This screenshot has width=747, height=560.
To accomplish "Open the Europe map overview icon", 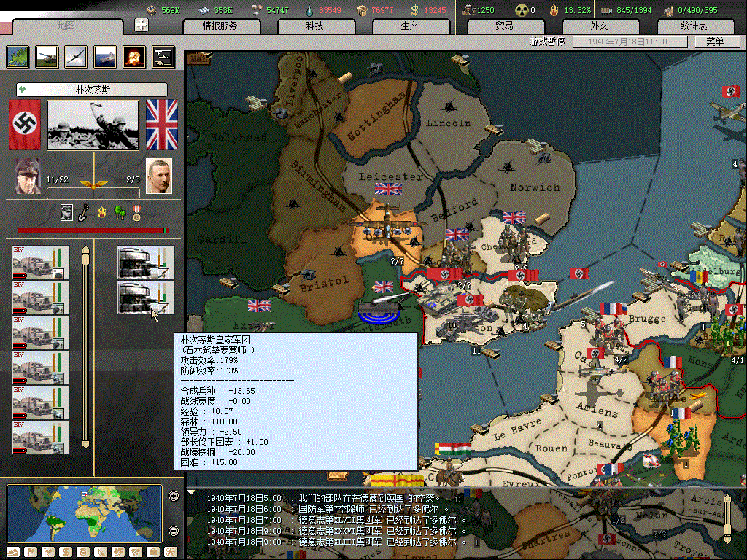I will pyautogui.click(x=18, y=57).
